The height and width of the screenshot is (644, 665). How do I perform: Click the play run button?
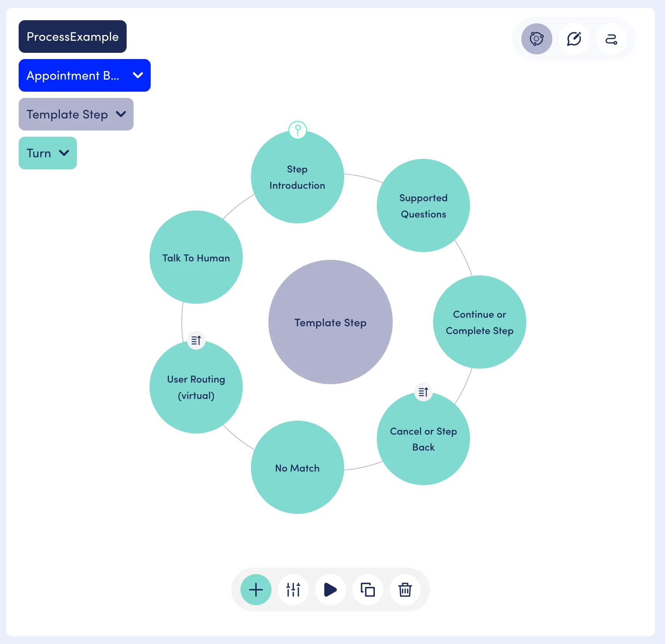coord(331,590)
